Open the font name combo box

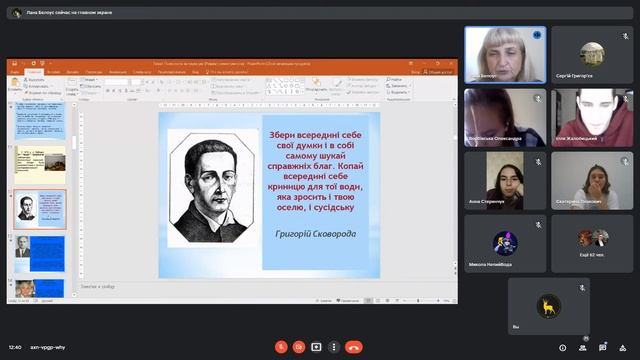pyautogui.click(x=116, y=82)
